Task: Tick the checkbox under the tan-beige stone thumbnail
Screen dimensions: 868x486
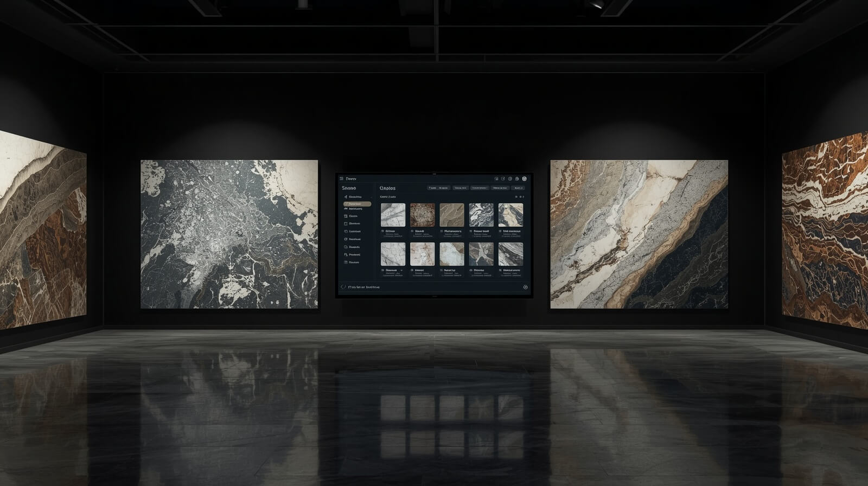Action: tap(442, 231)
